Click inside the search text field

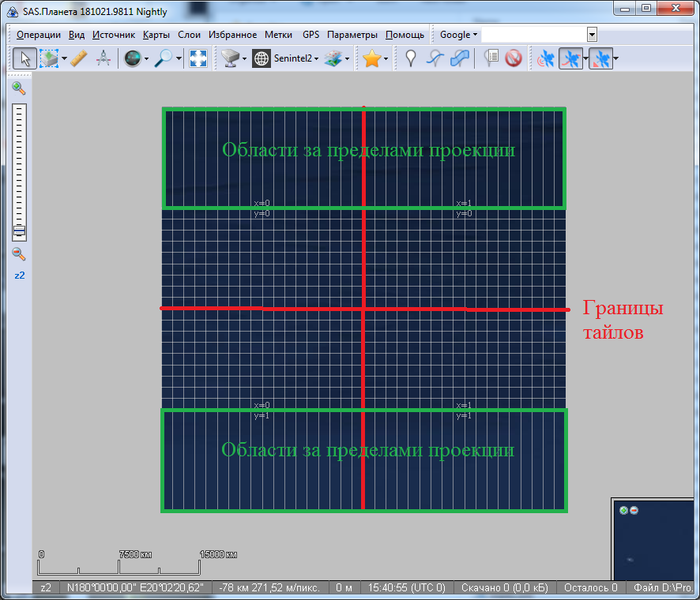pyautogui.click(x=533, y=35)
